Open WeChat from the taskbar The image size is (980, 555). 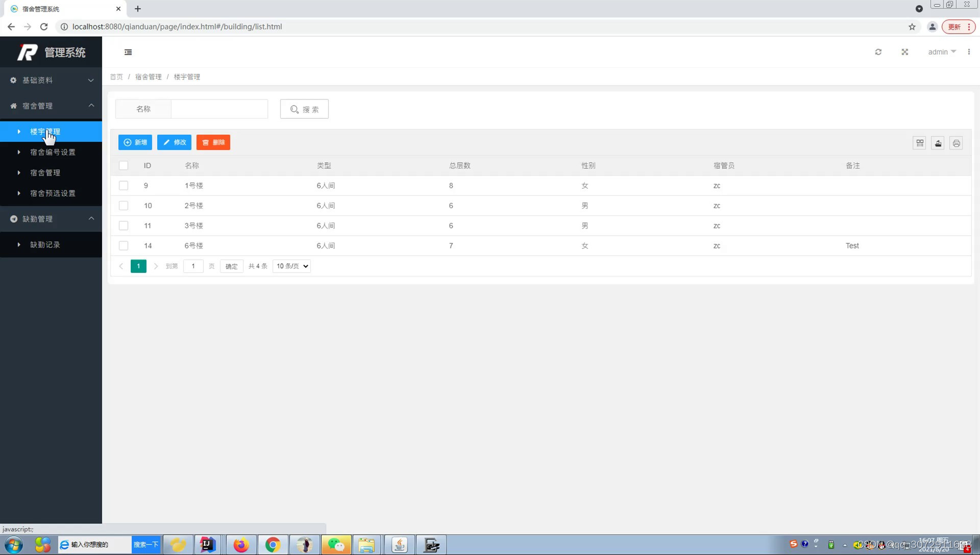tap(336, 545)
